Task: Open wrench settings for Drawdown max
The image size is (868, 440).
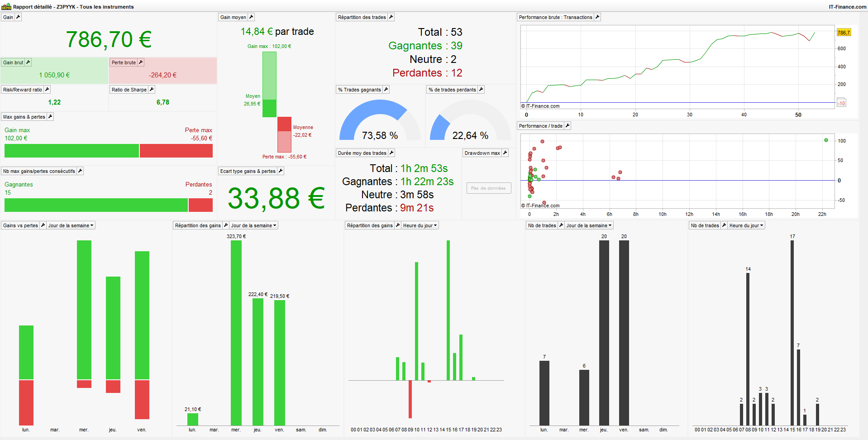Action: click(x=505, y=153)
